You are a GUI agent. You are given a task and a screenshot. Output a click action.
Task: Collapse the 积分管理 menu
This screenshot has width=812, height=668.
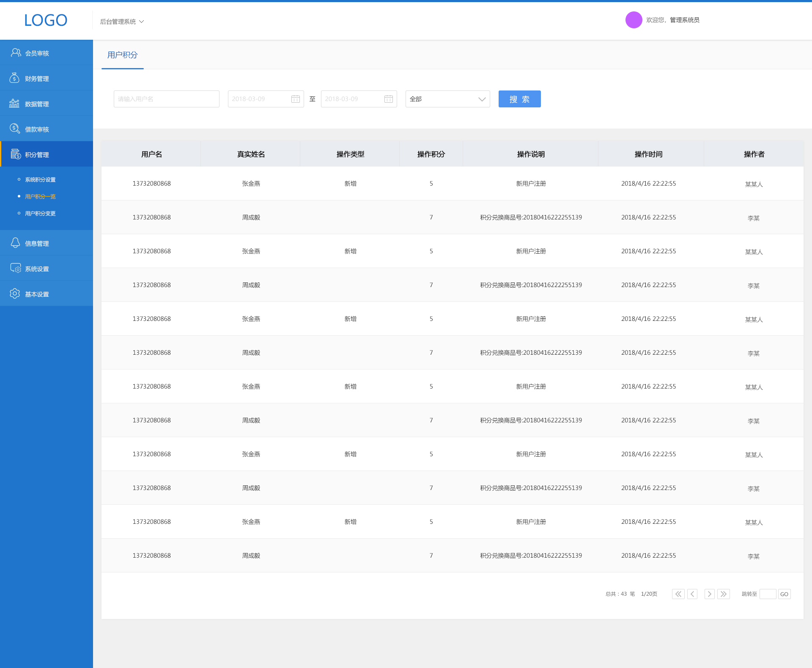tap(47, 154)
